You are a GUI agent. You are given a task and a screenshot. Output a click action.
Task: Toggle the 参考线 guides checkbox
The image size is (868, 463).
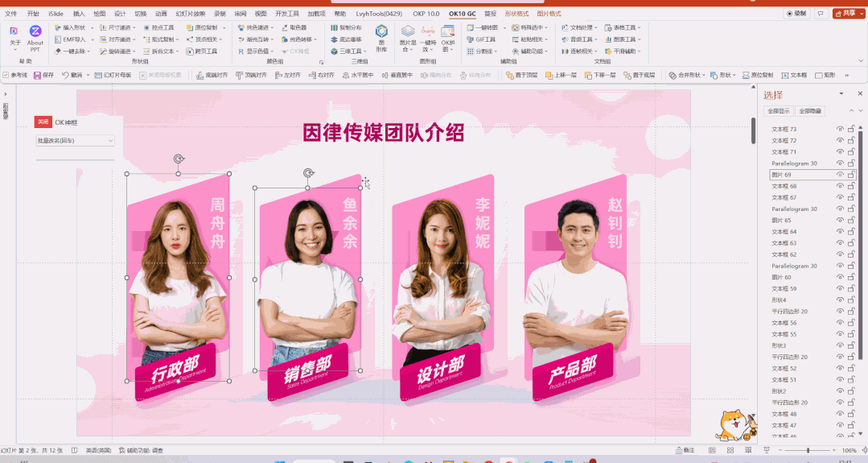[x=6, y=75]
